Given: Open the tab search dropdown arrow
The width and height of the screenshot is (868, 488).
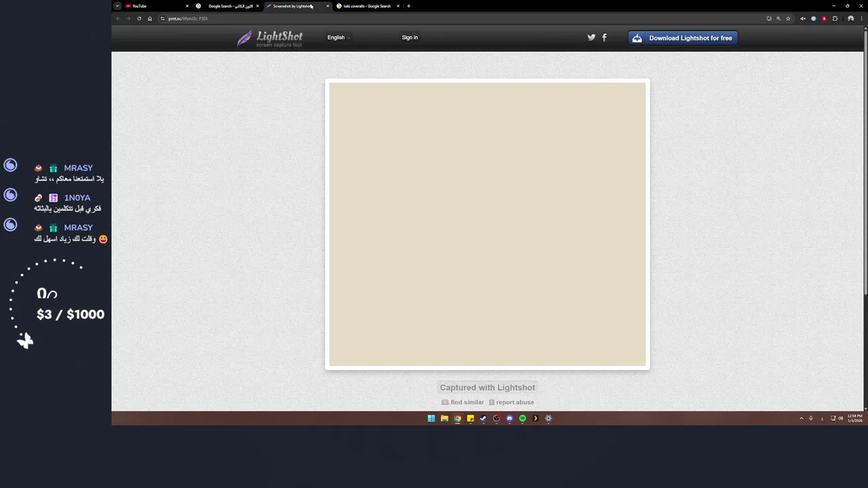Looking at the screenshot, I should coord(117,6).
